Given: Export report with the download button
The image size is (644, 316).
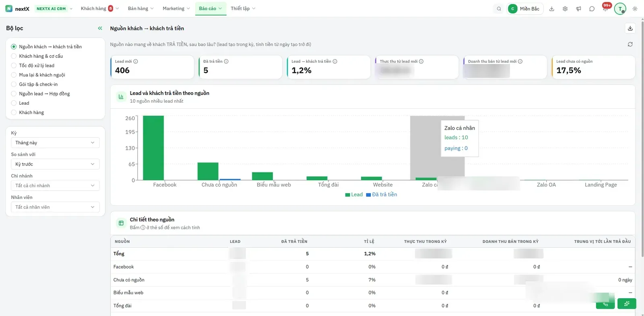Looking at the screenshot, I should tap(630, 28).
